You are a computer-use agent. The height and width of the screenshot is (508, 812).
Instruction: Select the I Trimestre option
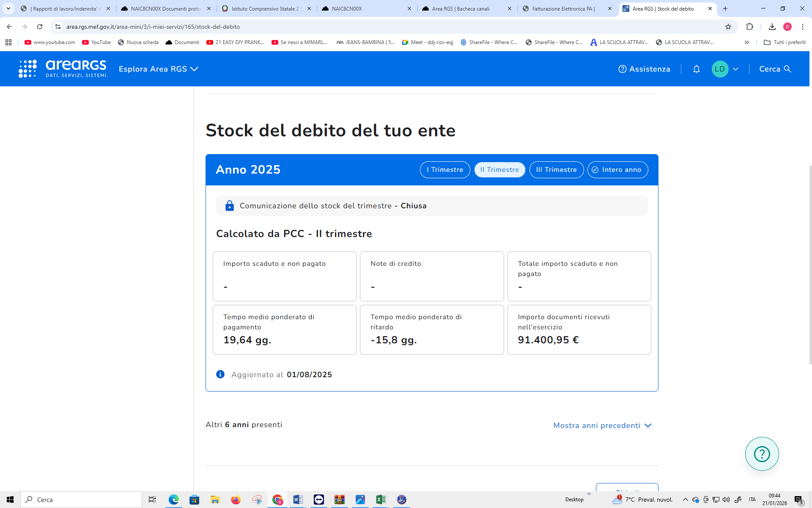point(444,170)
